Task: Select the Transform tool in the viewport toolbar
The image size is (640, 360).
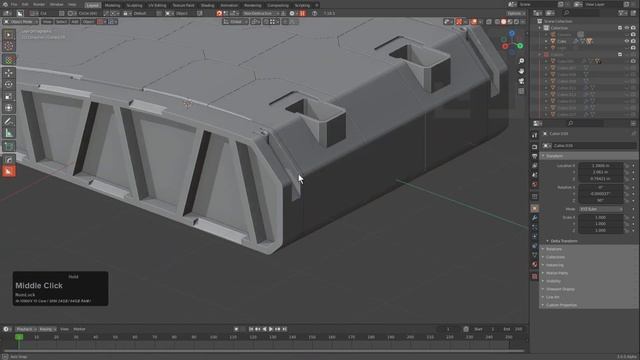Action: [9, 108]
